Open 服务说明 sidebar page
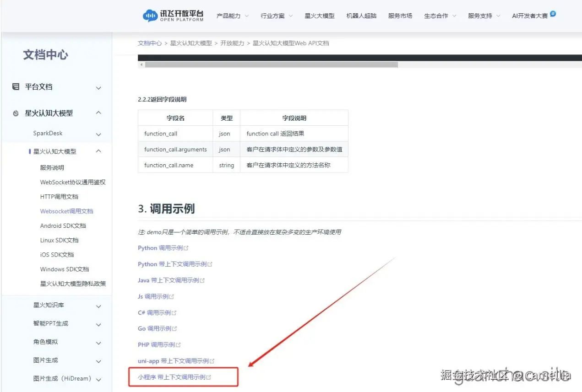The height and width of the screenshot is (392, 582). (x=52, y=167)
